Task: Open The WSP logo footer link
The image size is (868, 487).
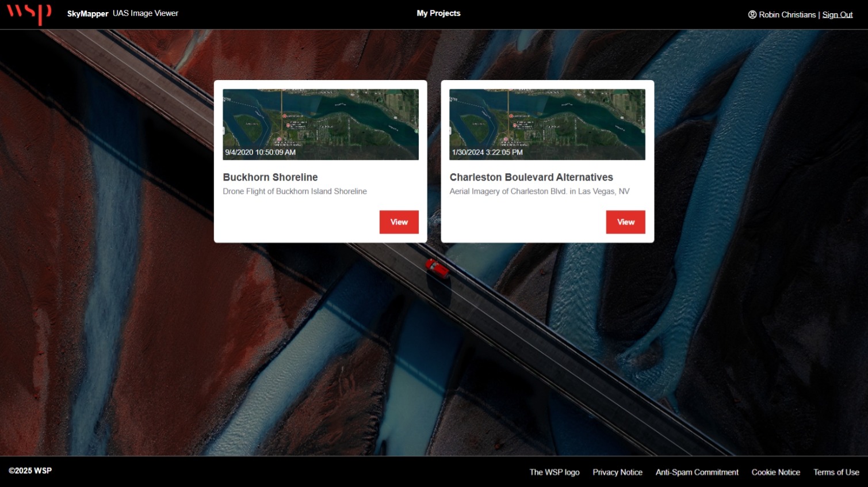Action: (554, 472)
